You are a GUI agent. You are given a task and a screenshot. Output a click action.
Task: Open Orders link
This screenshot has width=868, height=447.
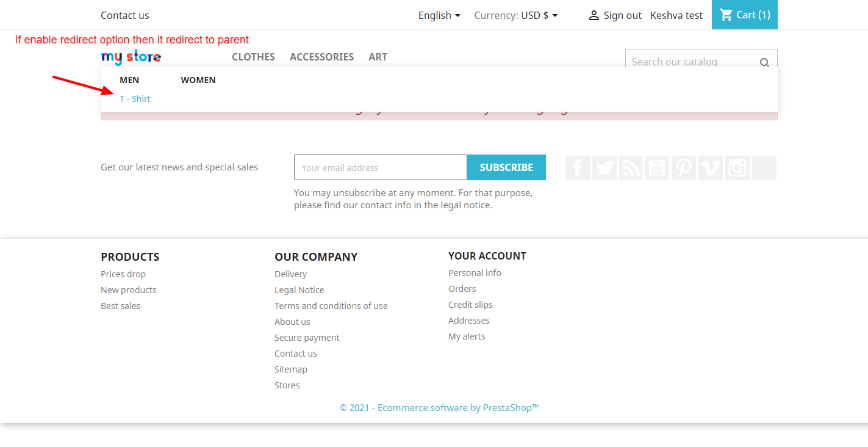click(x=462, y=289)
